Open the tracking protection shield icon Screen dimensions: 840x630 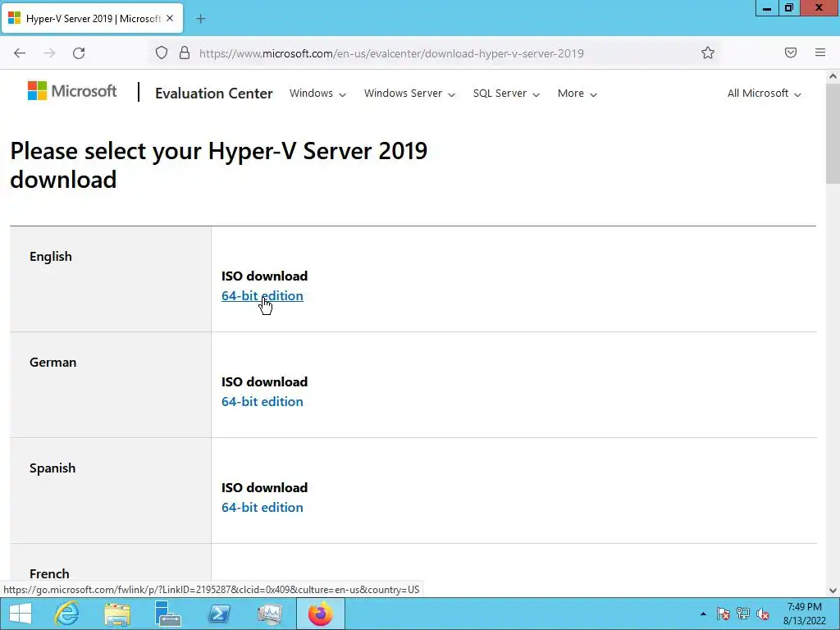162,53
